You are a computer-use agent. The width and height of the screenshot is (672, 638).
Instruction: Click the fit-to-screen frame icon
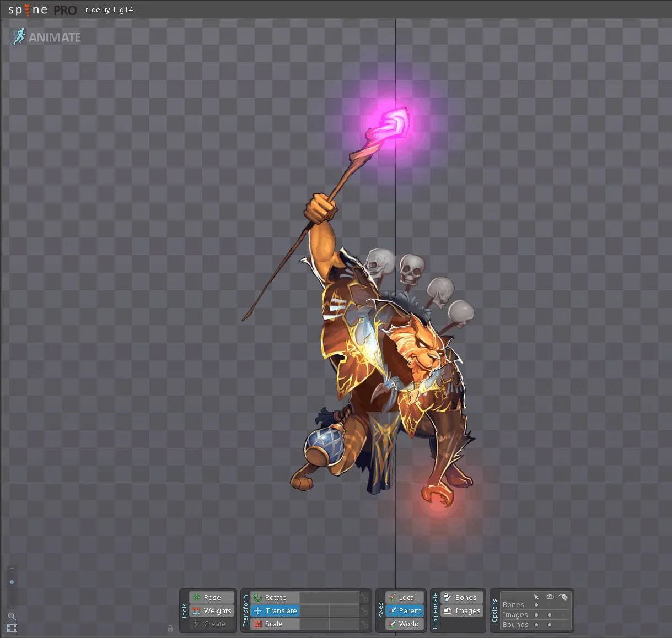click(12, 628)
